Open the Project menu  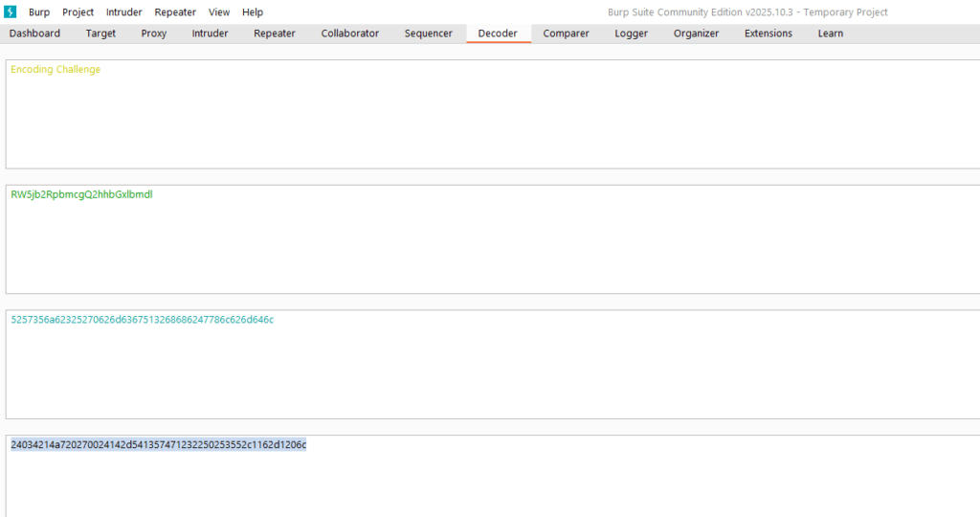pos(78,11)
